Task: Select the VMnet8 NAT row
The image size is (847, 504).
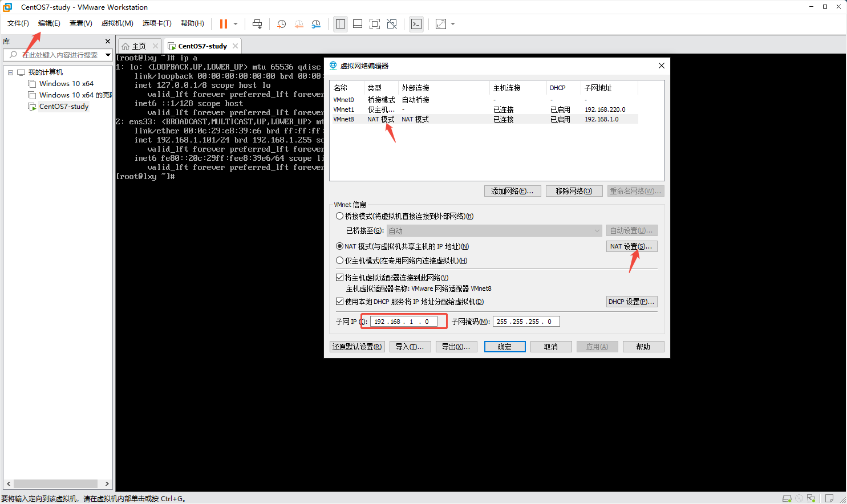Action: point(485,119)
